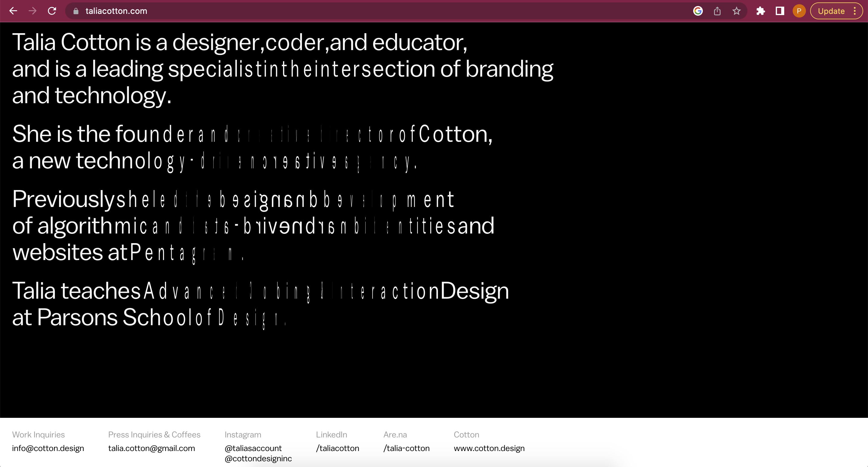Open the orange profile avatar
Screen dimensions: 868x467
799,11
